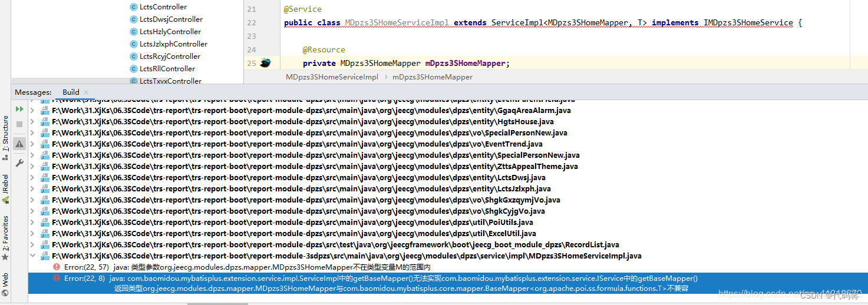Click the @Service annotation in editor
This screenshot has width=868, height=305.
[x=303, y=9]
